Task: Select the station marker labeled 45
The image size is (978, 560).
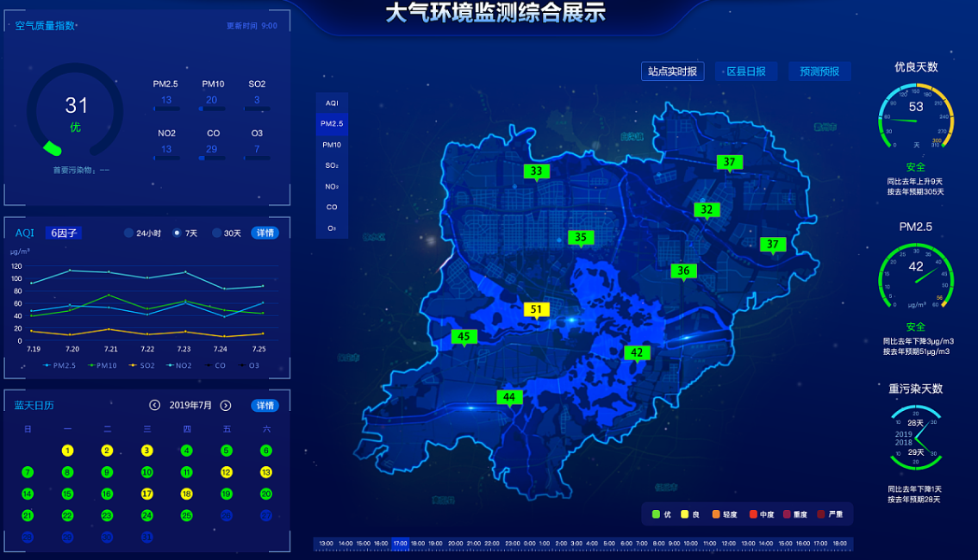Action: pyautogui.click(x=464, y=337)
